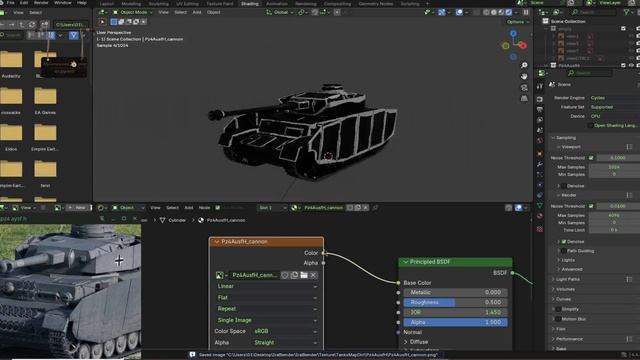
Task: Toggle render Denoise checkbox
Action: [x=564, y=242]
